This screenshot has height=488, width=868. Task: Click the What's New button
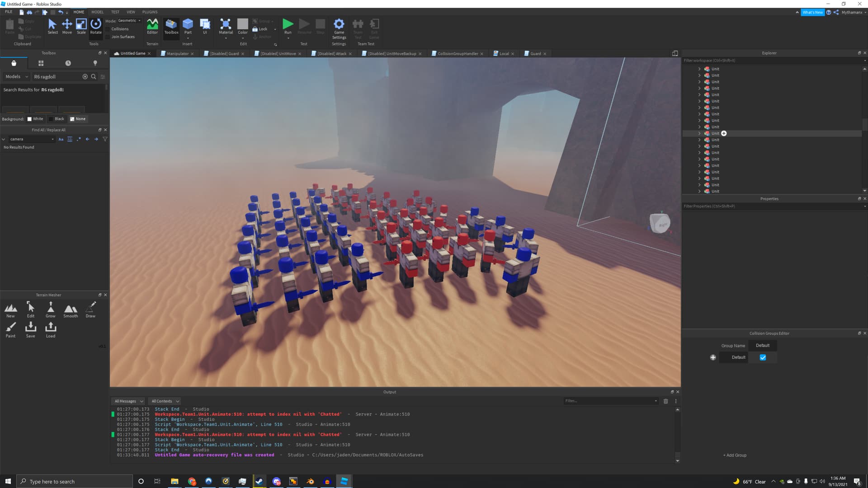[812, 13]
